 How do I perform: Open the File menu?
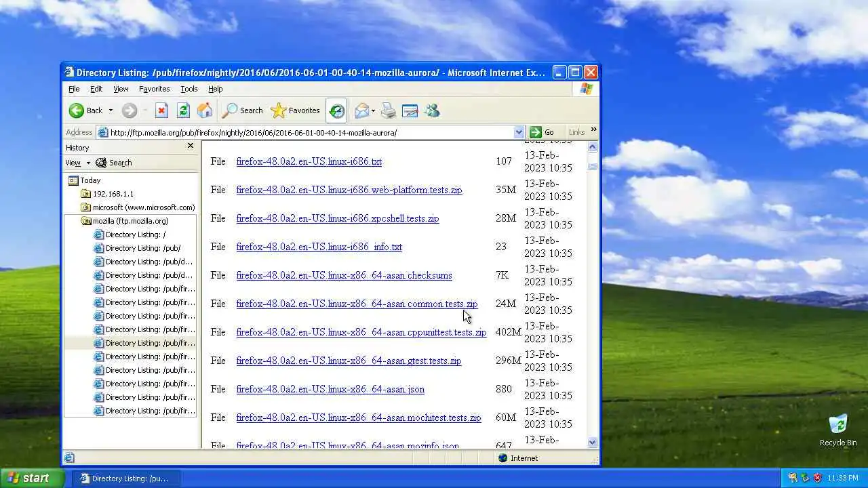tap(74, 89)
